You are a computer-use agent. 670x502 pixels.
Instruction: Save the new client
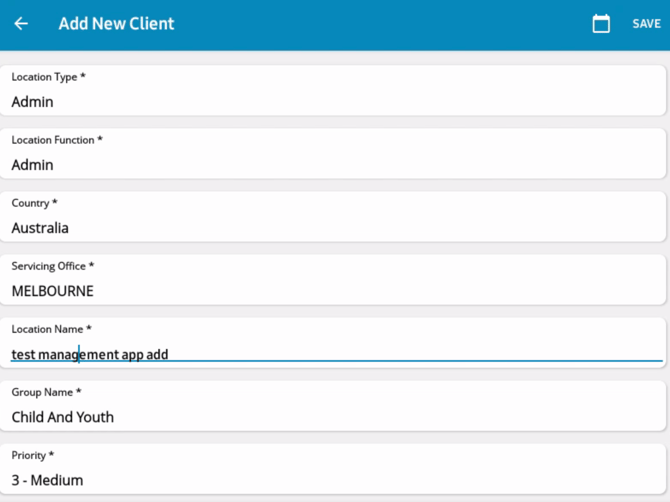pyautogui.click(x=646, y=23)
